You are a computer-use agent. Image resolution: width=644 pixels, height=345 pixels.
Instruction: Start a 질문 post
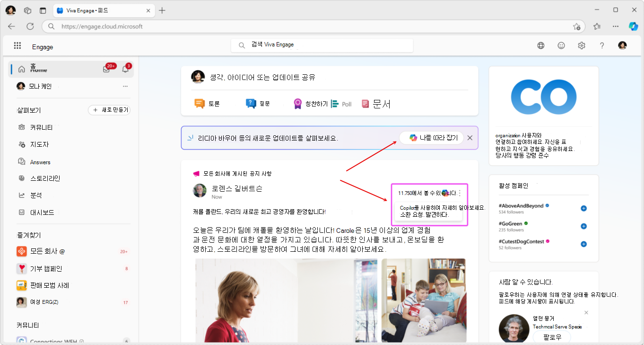click(258, 104)
